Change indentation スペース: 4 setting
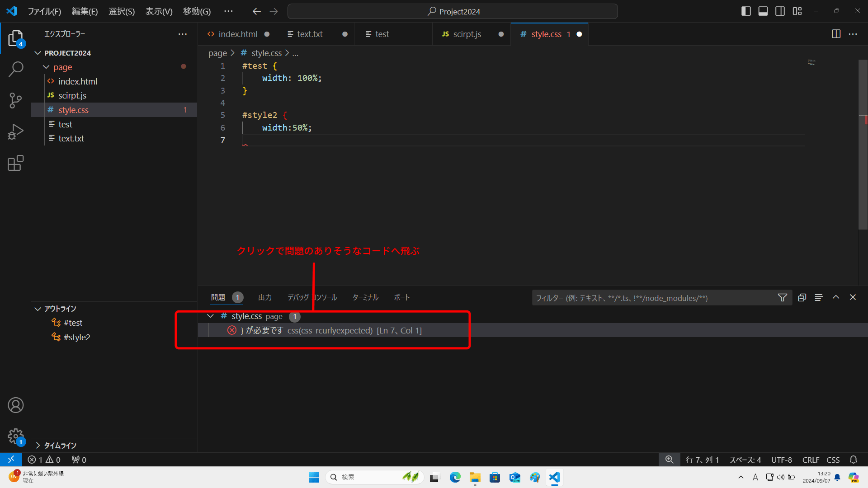868x488 pixels. (x=745, y=460)
